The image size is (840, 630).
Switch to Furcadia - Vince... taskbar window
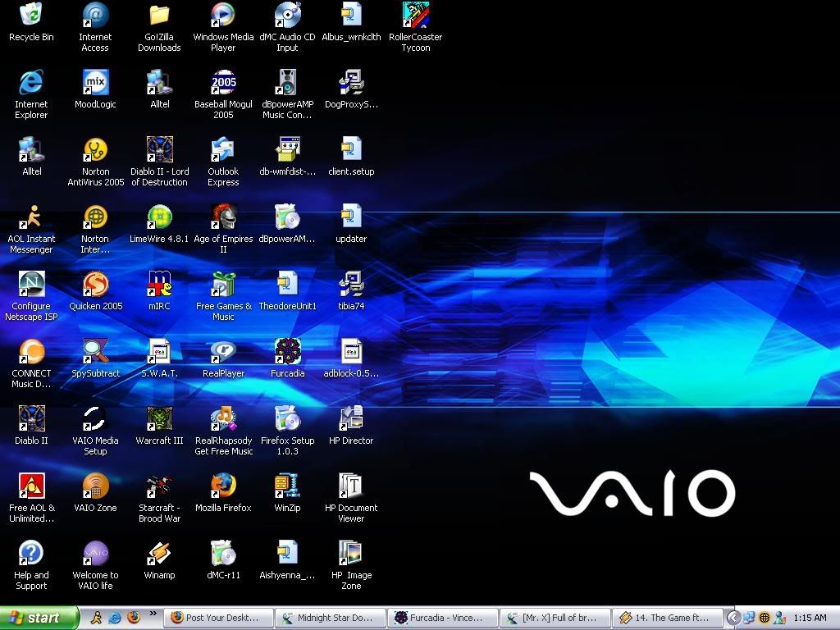tap(444, 618)
